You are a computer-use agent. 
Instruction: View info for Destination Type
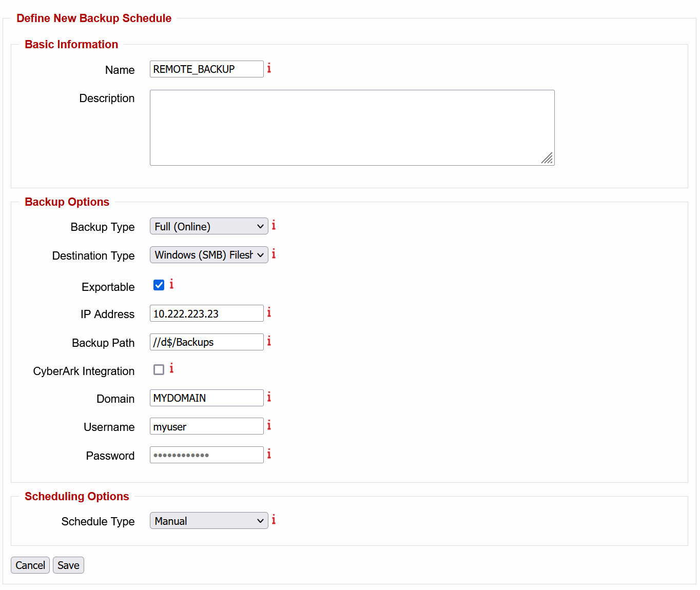[x=274, y=254]
